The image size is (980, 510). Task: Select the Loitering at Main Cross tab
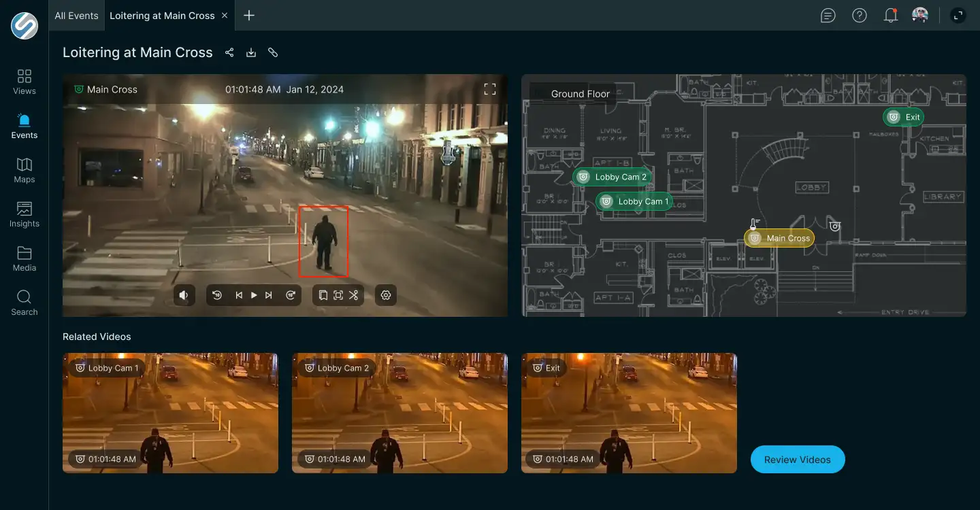click(162, 16)
